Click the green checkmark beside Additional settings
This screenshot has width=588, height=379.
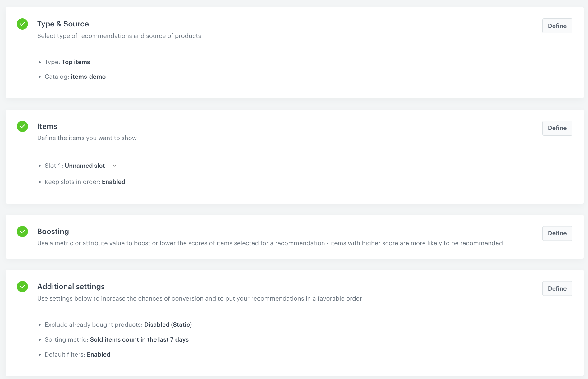coord(22,287)
